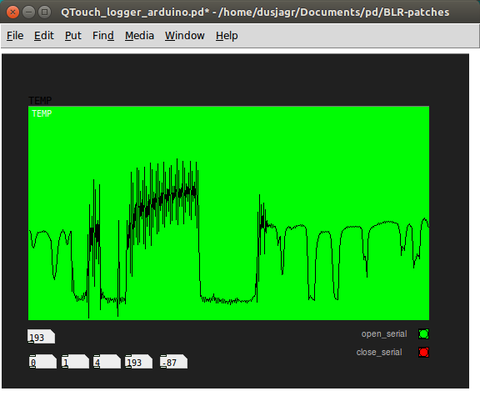Select the number box showing 193 below graph
Image resolution: width=480 pixels, height=396 pixels.
[41, 337]
